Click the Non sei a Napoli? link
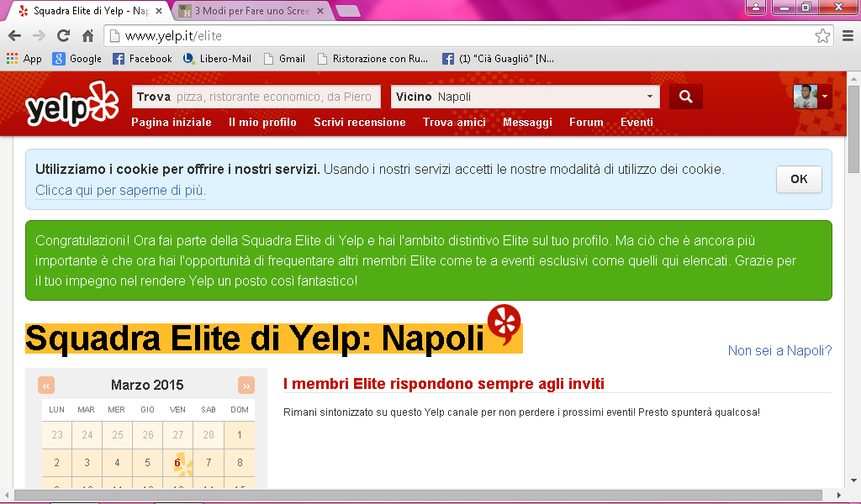This screenshot has width=861, height=504. (779, 350)
